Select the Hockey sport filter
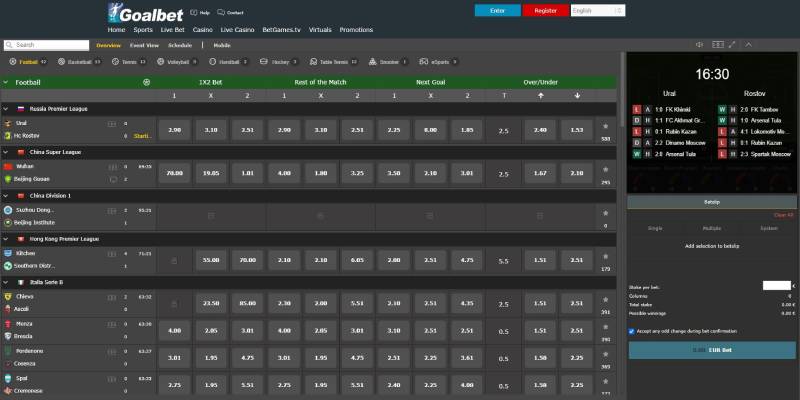Image resolution: width=800 pixels, height=400 pixels. pyautogui.click(x=279, y=62)
